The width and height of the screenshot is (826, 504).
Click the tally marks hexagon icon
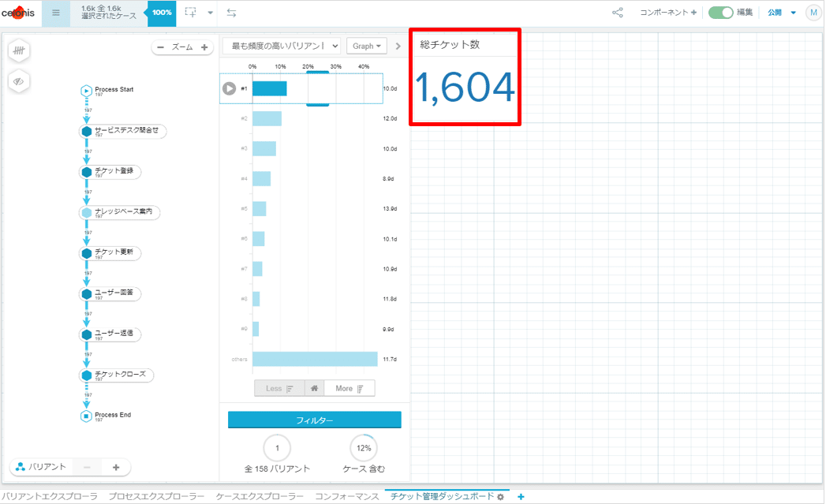[x=19, y=50]
